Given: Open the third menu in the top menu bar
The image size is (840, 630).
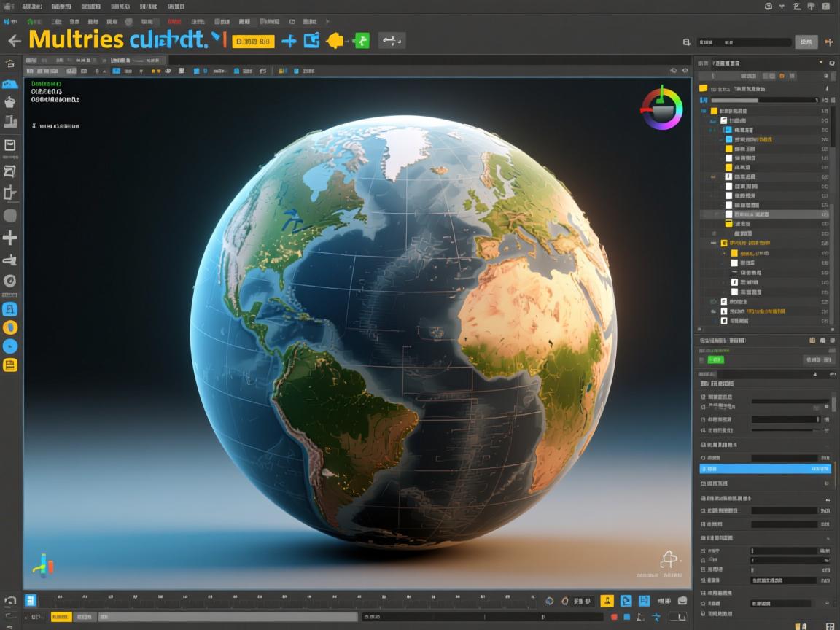Looking at the screenshot, I should tap(90, 6).
